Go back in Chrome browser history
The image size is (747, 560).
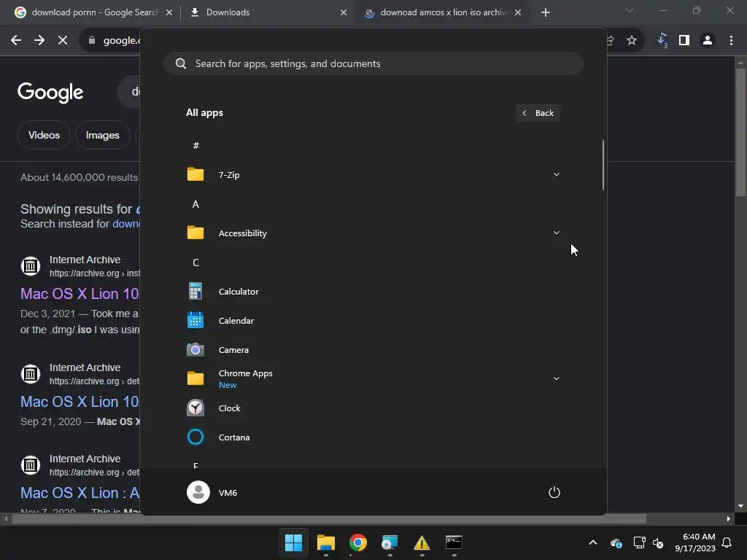(16, 41)
